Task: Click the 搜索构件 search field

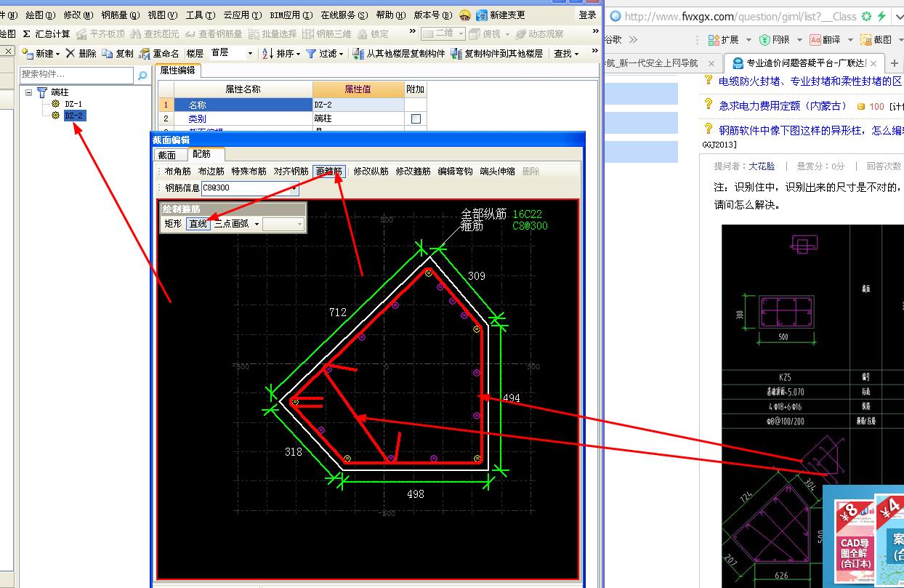Action: tap(77, 74)
